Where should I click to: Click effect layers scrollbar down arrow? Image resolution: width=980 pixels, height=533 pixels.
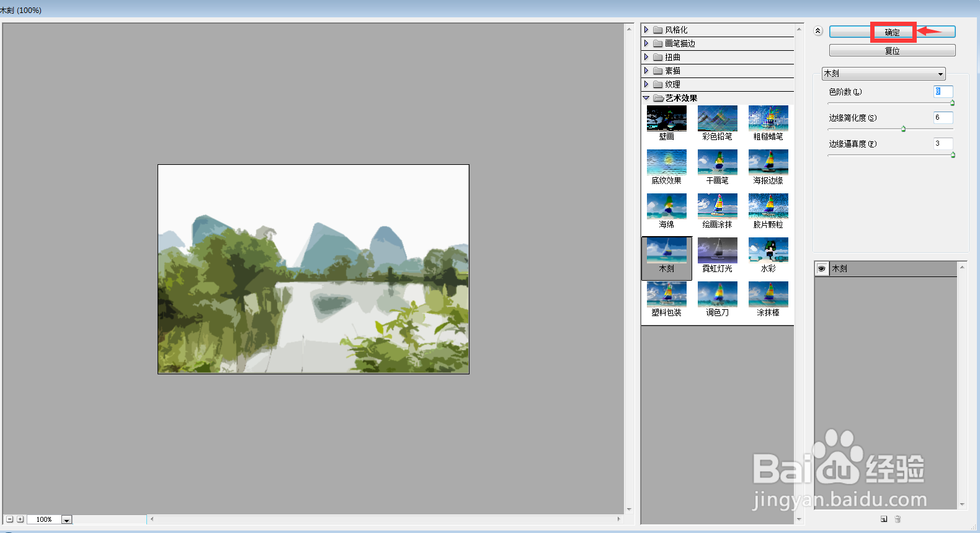click(962, 504)
